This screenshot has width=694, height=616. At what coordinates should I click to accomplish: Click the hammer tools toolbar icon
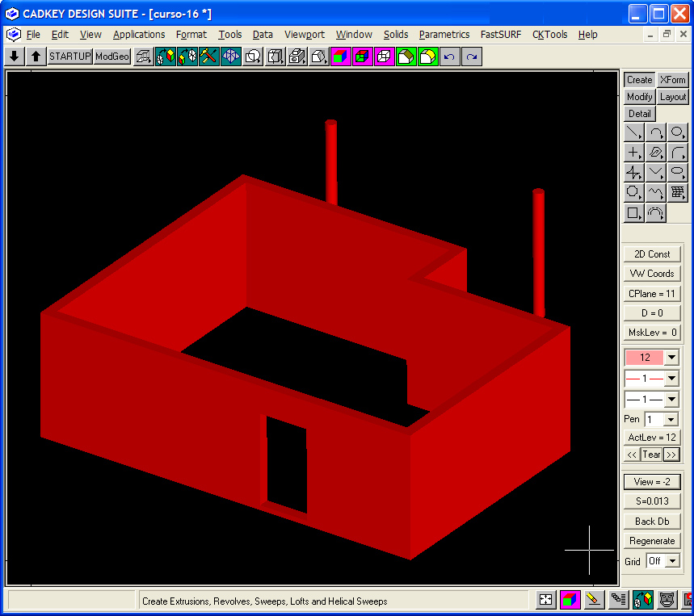point(209,57)
